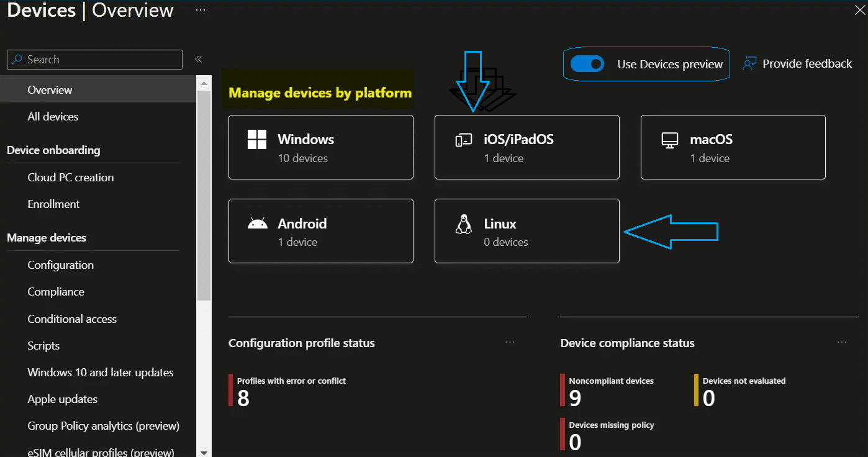Open Device compliance status options menu
Viewport: 868px width, 457px height.
click(x=841, y=342)
